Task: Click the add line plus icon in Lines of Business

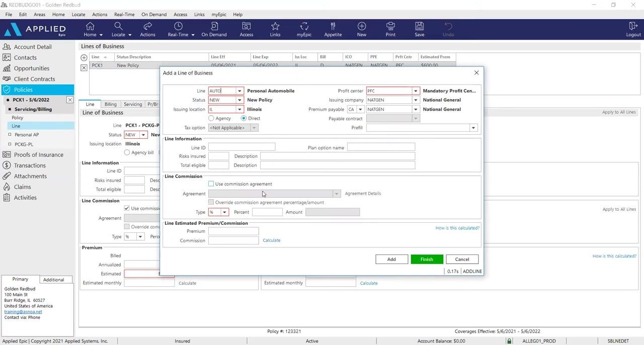Action: (x=84, y=57)
